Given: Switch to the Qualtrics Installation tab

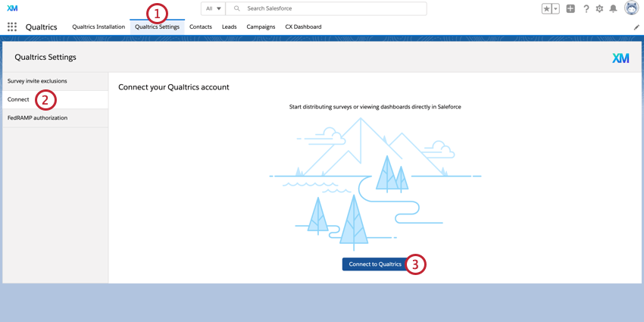Looking at the screenshot, I should tap(98, 27).
